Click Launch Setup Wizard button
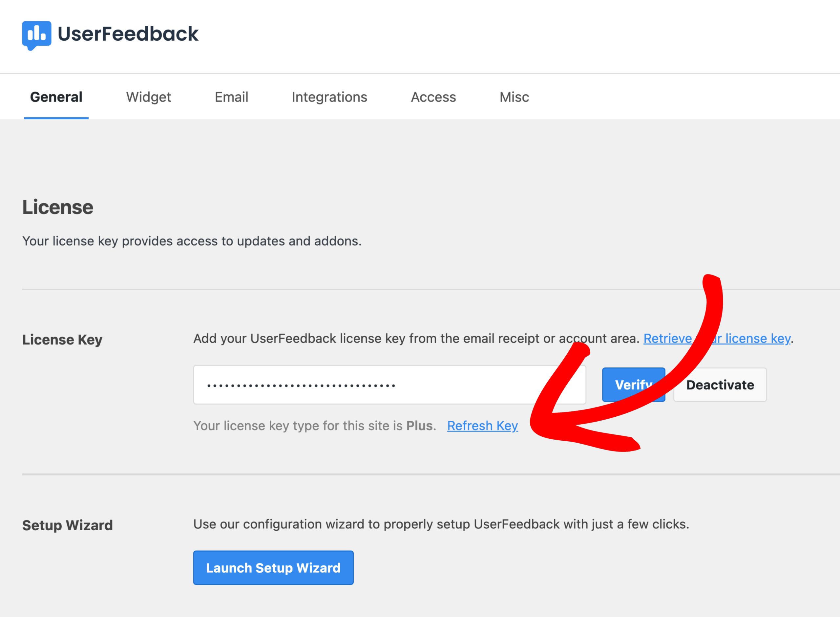This screenshot has height=617, width=840. coord(273,568)
